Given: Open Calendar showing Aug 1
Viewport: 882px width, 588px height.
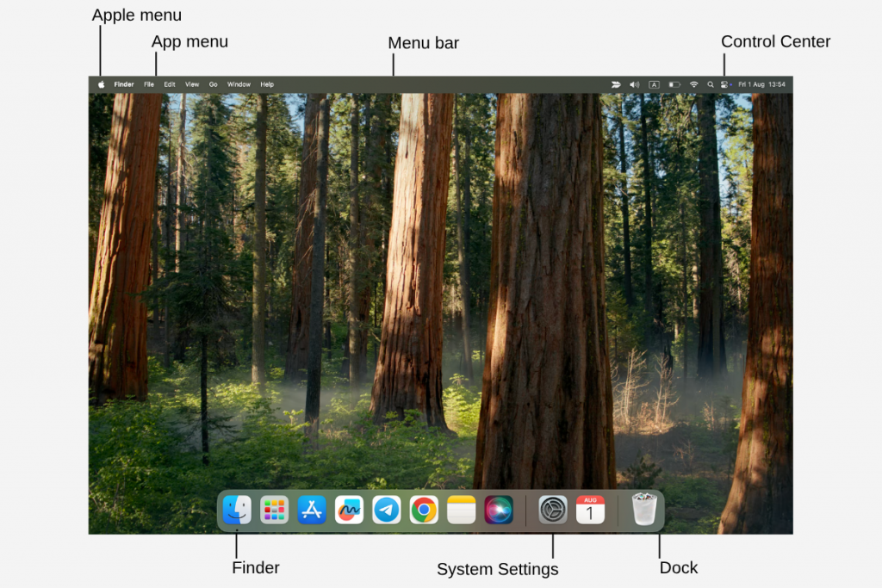Looking at the screenshot, I should (590, 510).
